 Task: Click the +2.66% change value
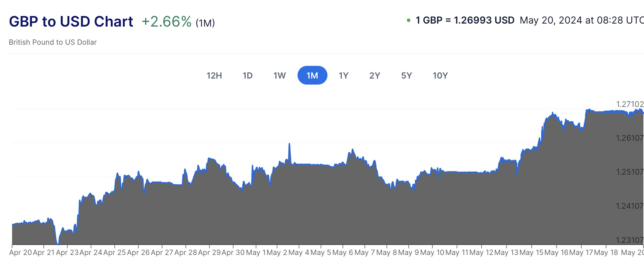click(167, 22)
